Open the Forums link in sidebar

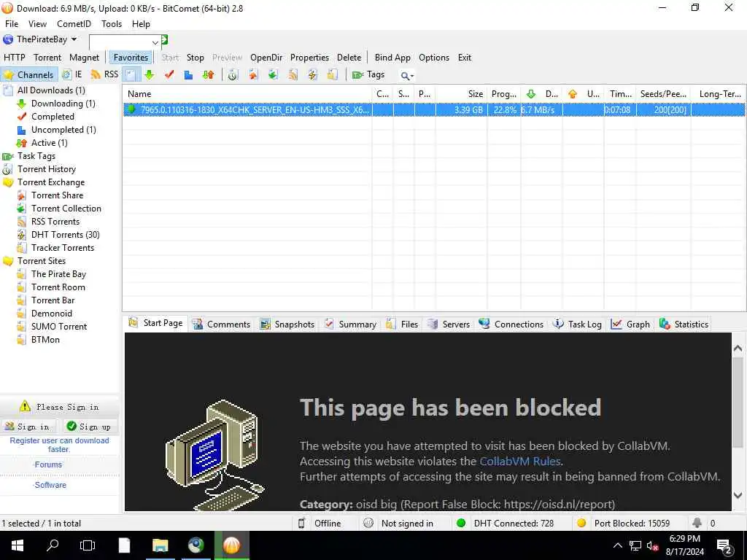47,464
